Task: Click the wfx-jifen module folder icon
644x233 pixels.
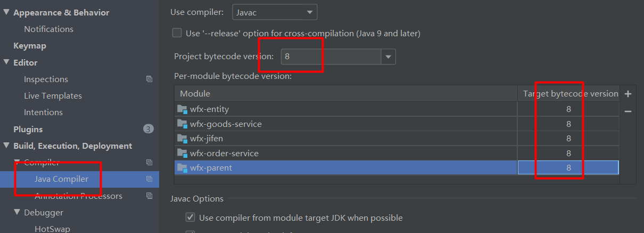Action: [x=182, y=139]
